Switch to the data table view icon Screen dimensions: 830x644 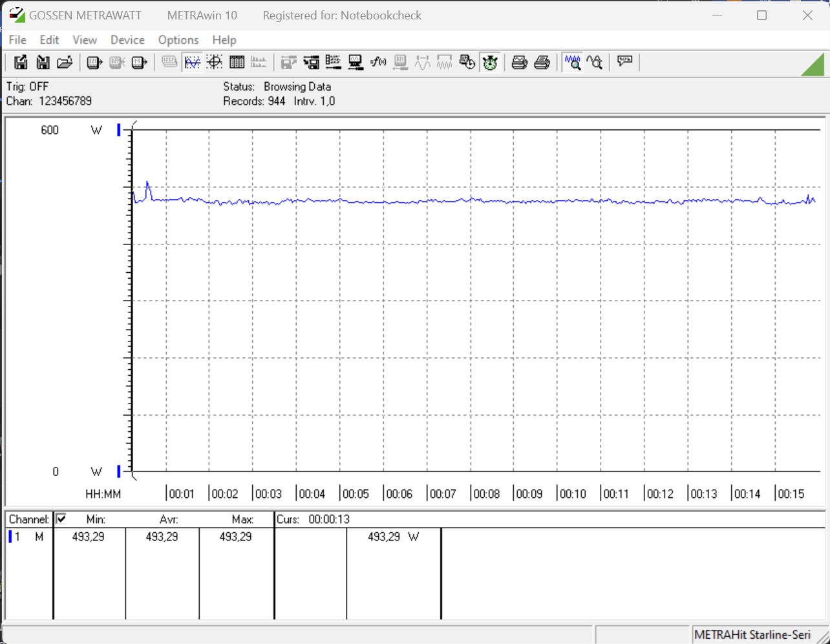click(237, 63)
